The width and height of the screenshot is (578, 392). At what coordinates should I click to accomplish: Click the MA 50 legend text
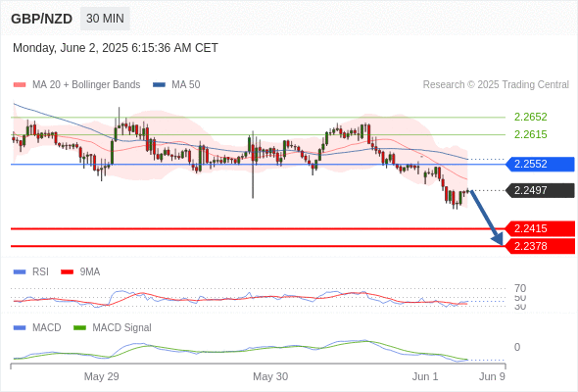point(186,85)
